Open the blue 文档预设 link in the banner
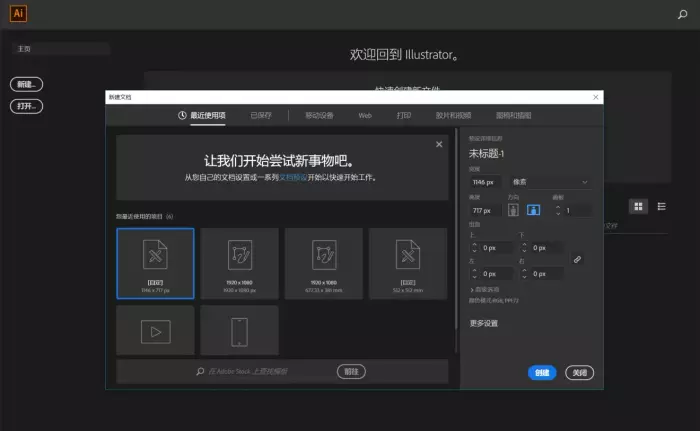Screen dimensions: 700x431 coord(293,177)
